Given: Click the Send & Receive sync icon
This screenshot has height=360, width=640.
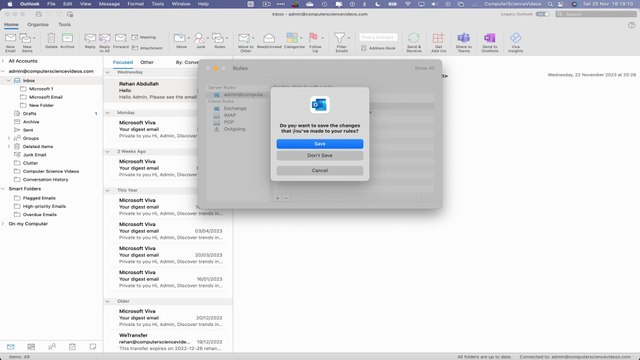Looking at the screenshot, I should pos(413,38).
